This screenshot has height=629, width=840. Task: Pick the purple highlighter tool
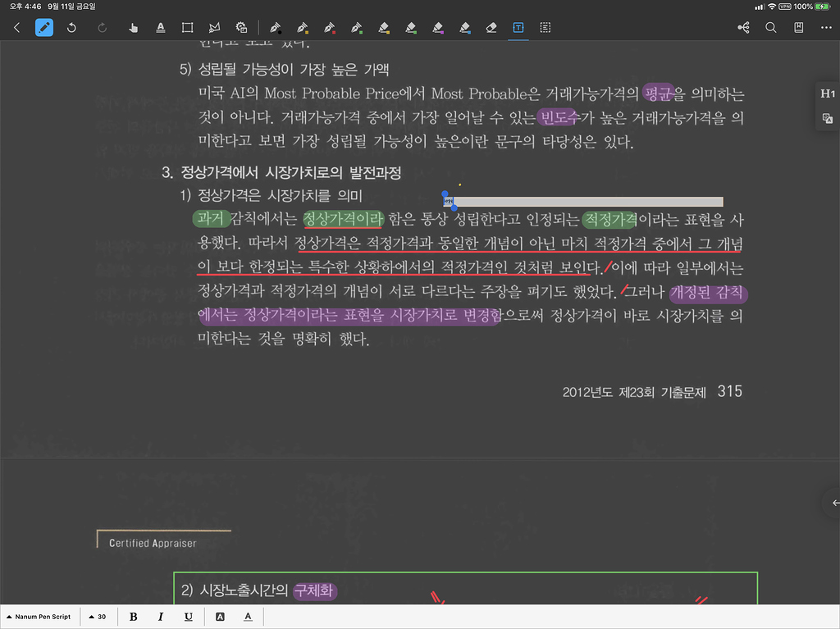(437, 27)
